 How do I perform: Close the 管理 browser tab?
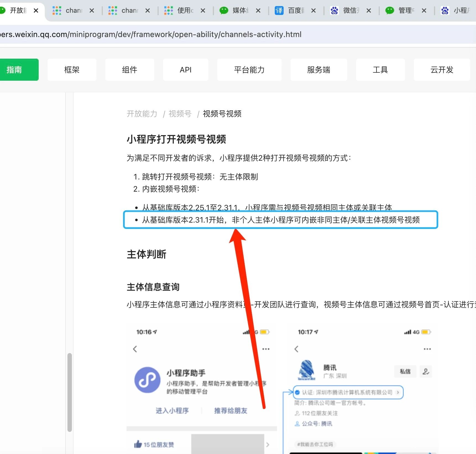click(424, 11)
